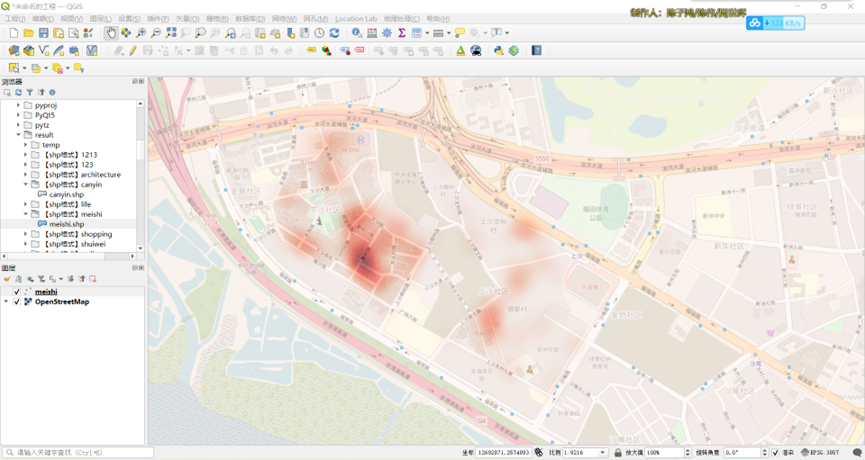865x460 pixels.
Task: Expand the temp folder
Action: tap(25, 145)
